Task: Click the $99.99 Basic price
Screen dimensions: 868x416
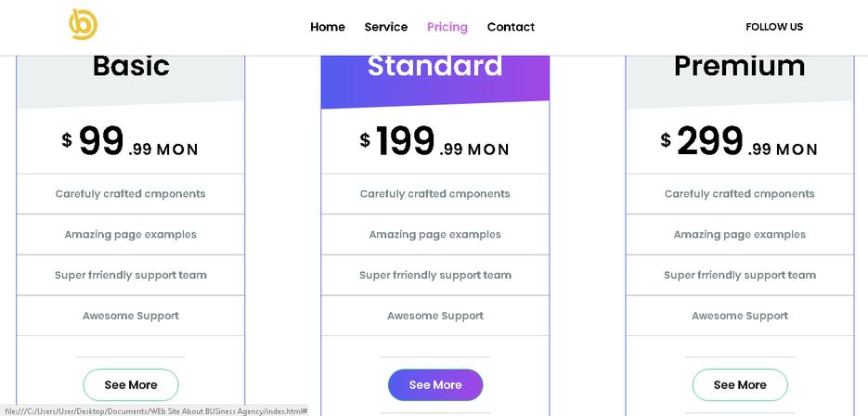Action: pos(130,142)
